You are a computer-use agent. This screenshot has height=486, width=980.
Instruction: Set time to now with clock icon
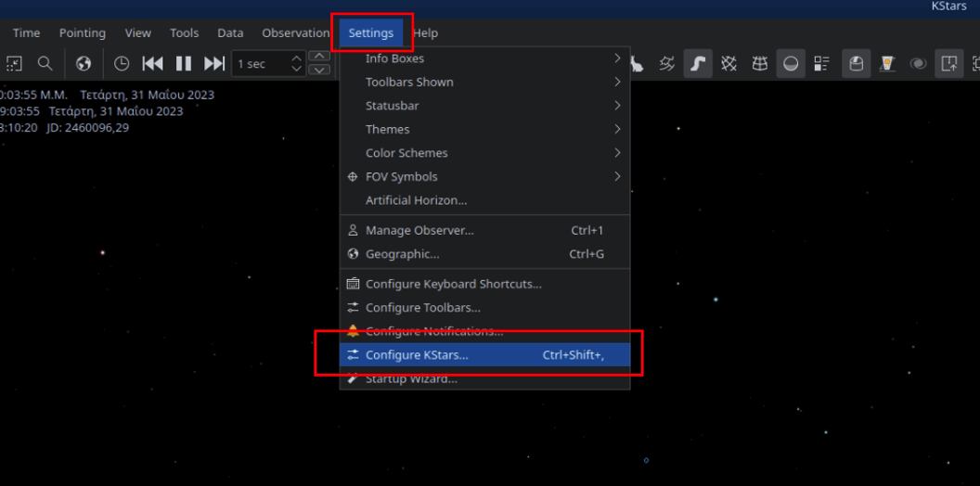point(122,64)
